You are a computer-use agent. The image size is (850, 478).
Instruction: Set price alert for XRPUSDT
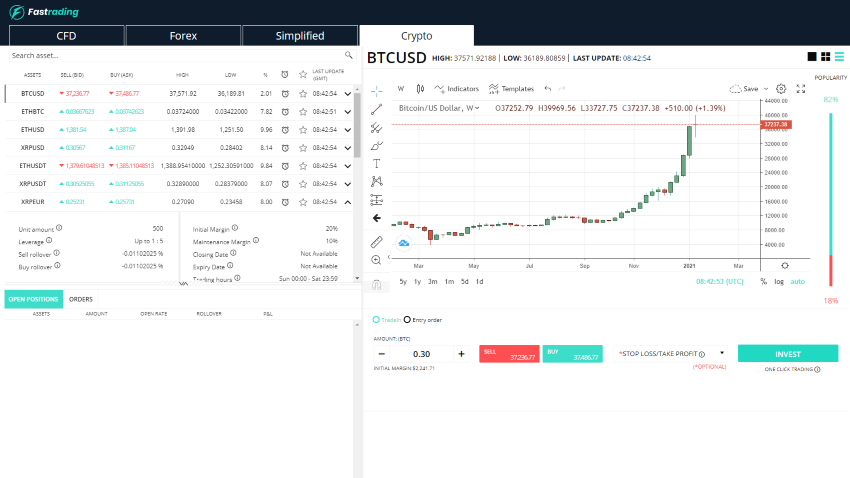pos(285,184)
